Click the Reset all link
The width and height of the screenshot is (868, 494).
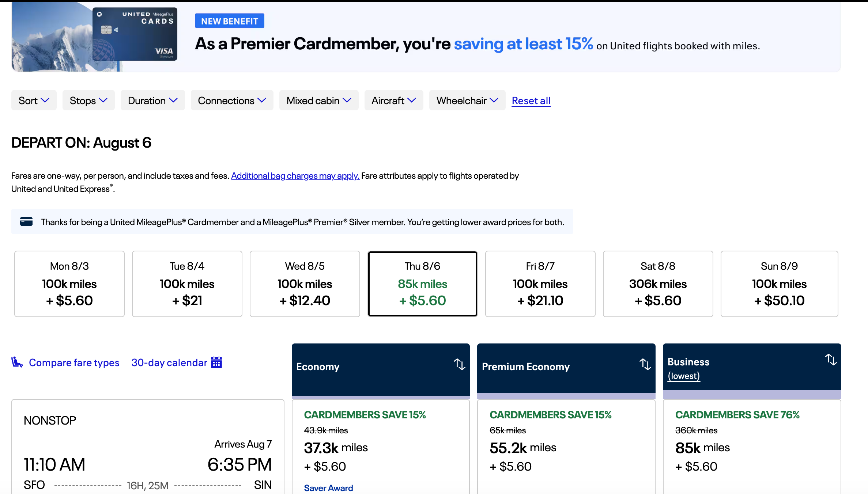(x=531, y=100)
